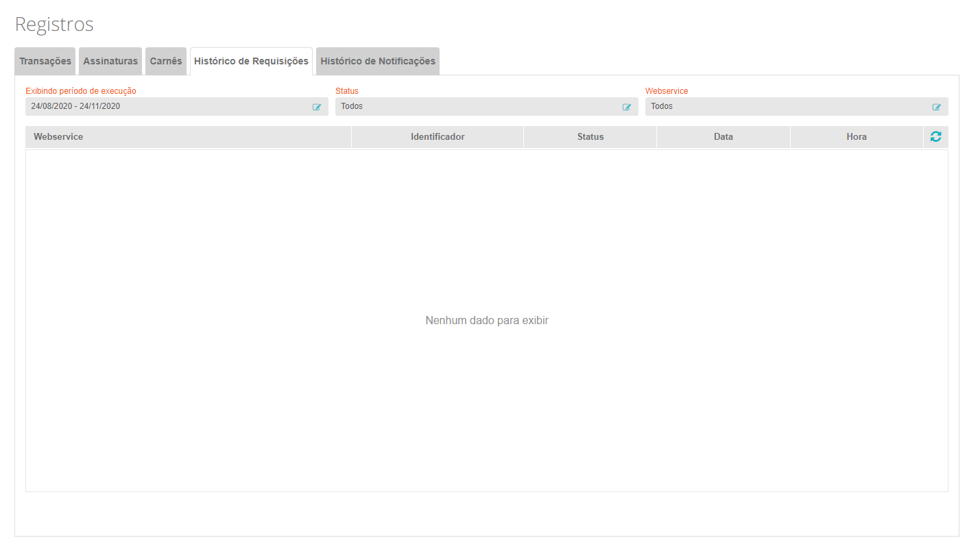Edit the Webservice filter
Image resolution: width=980 pixels, height=551 pixels.
[937, 107]
